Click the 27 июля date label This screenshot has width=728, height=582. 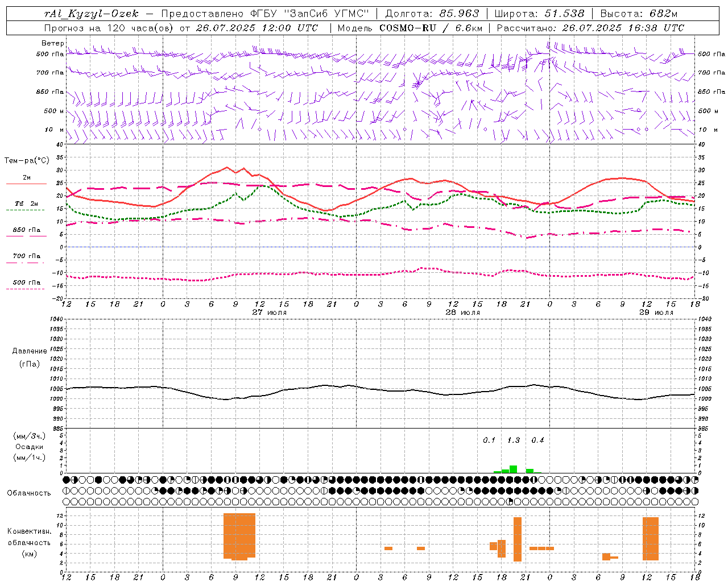click(270, 313)
